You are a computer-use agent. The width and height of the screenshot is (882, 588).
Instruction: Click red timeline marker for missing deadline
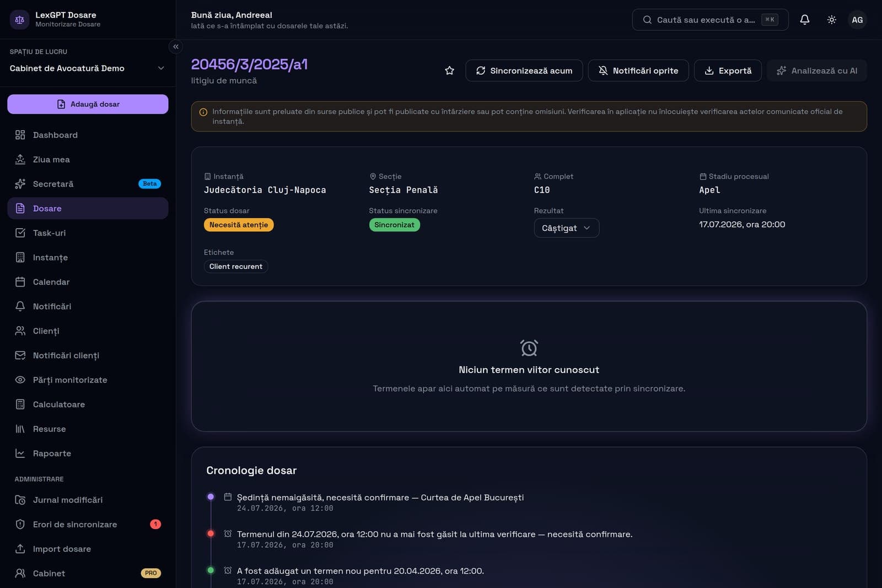pyautogui.click(x=211, y=533)
